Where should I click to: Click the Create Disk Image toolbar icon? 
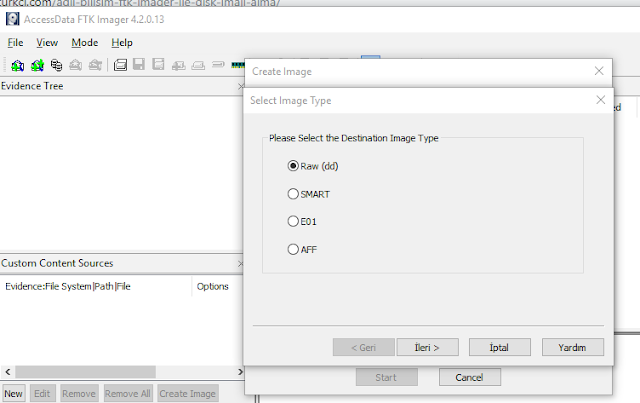tap(120, 65)
